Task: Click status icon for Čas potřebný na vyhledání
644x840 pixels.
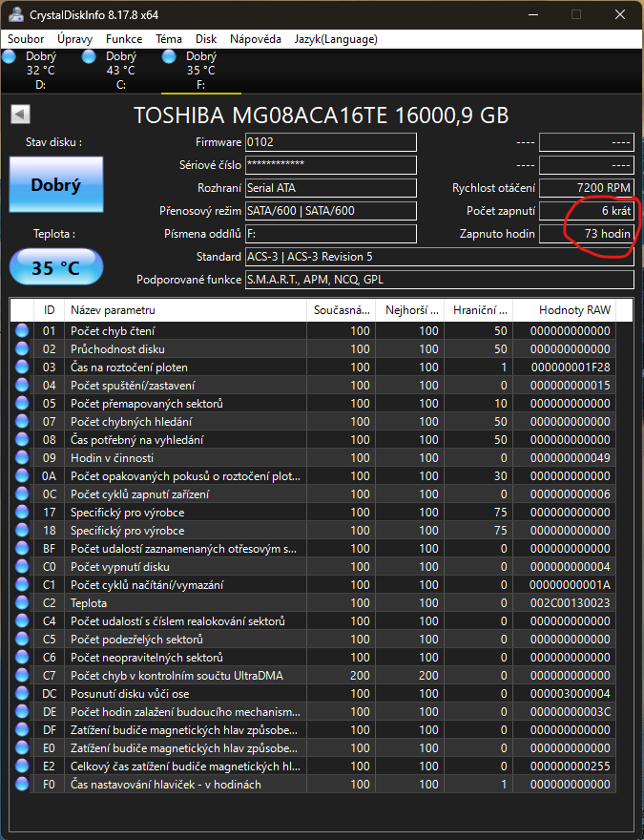Action: pos(22,439)
